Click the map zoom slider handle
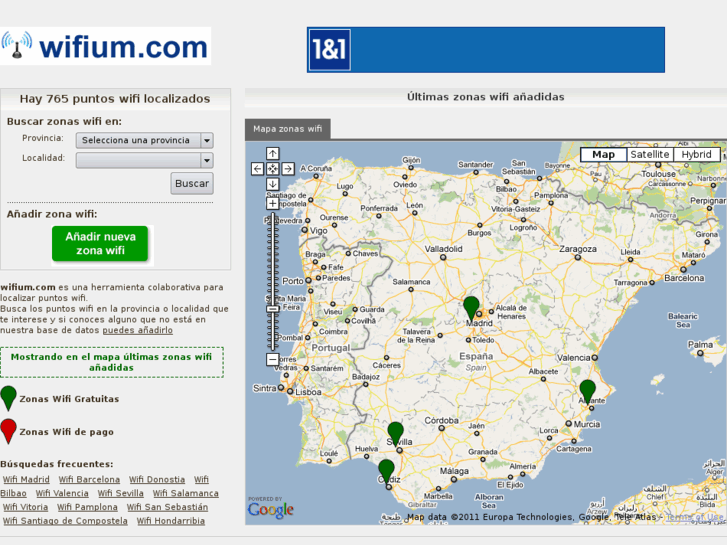Screen dimensions: 727x545 [273, 308]
